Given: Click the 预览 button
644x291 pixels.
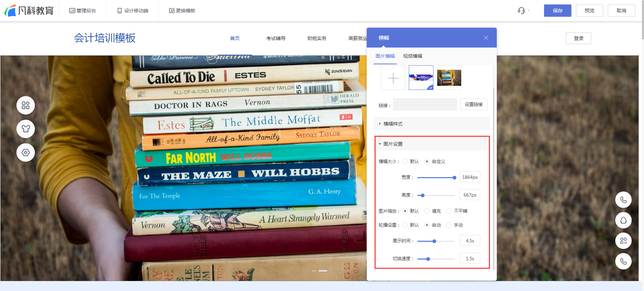Looking at the screenshot, I should coord(589,11).
